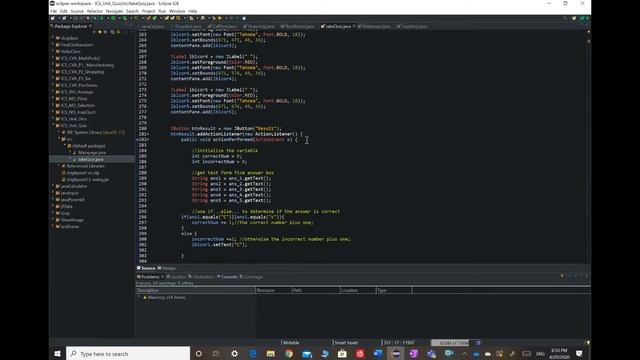Click the Resource column header
640x360 pixels.
point(273,290)
